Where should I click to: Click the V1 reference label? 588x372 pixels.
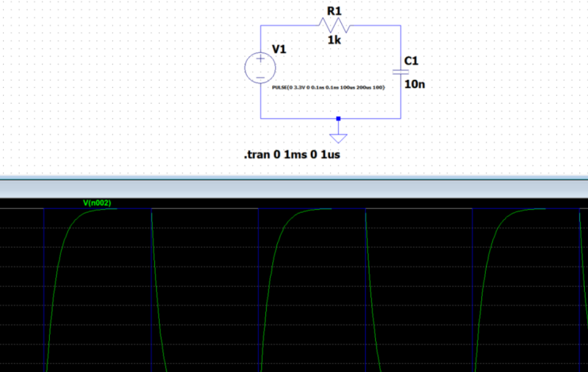click(x=279, y=49)
